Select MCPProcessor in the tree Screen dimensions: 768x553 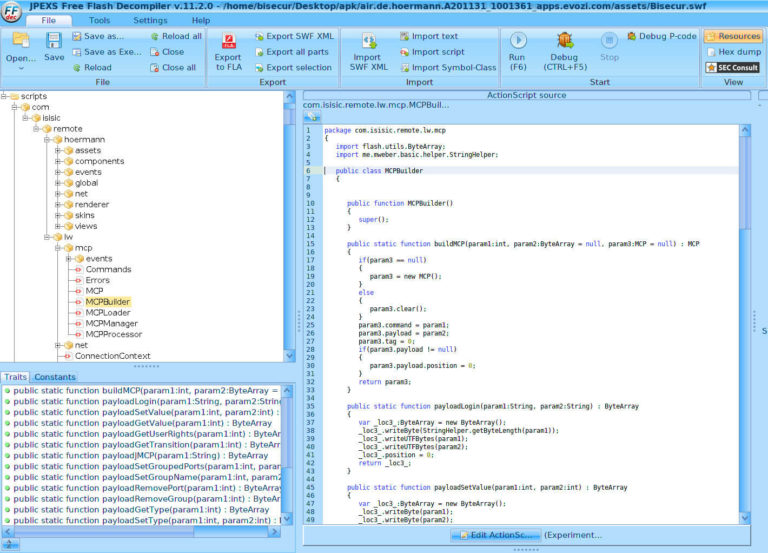pos(114,334)
